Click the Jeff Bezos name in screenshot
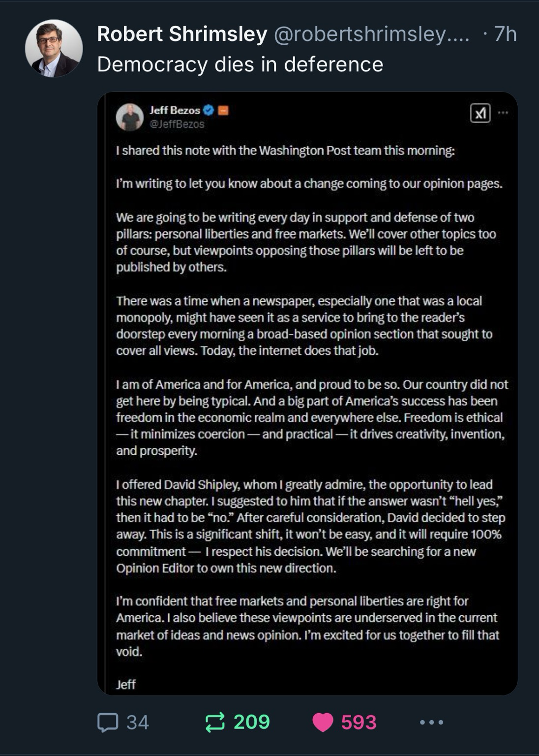 (175, 110)
